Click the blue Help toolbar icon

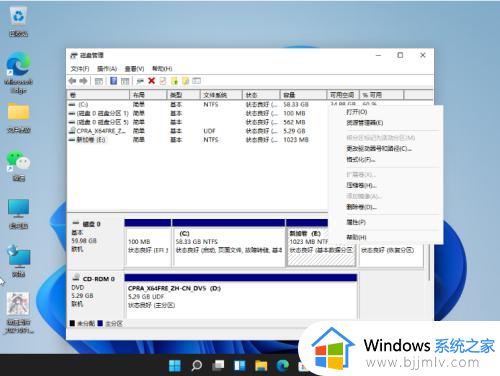pos(114,81)
